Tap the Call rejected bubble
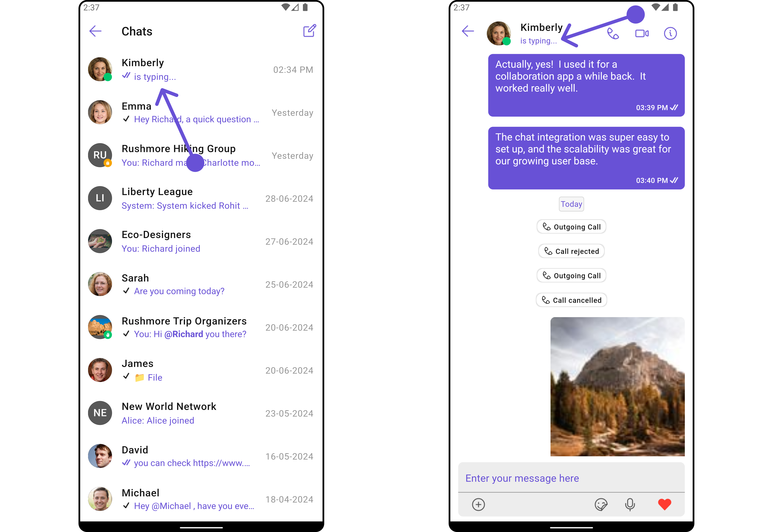771x532 pixels. coord(571,251)
